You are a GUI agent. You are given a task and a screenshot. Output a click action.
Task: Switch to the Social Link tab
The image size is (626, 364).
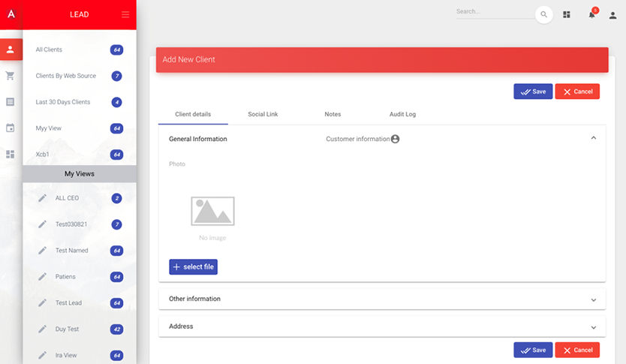click(x=263, y=114)
